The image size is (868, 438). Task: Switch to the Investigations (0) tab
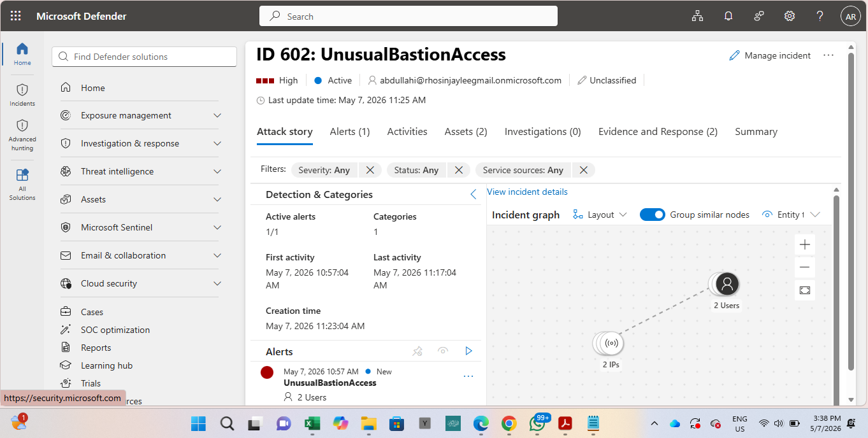click(543, 132)
